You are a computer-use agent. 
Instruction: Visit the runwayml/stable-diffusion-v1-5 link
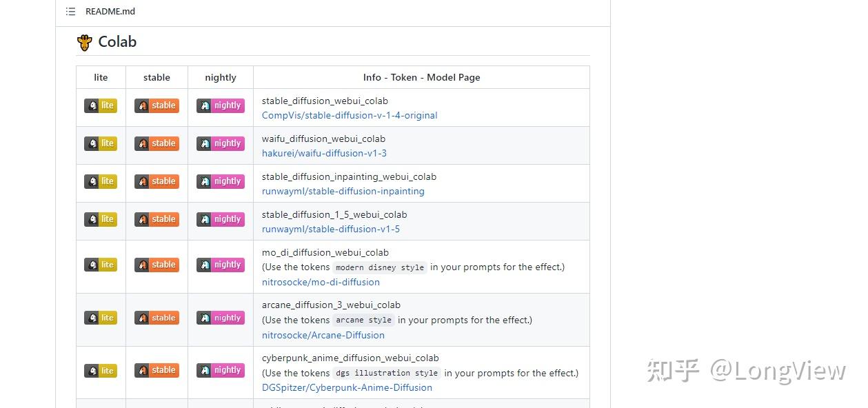pyautogui.click(x=330, y=229)
